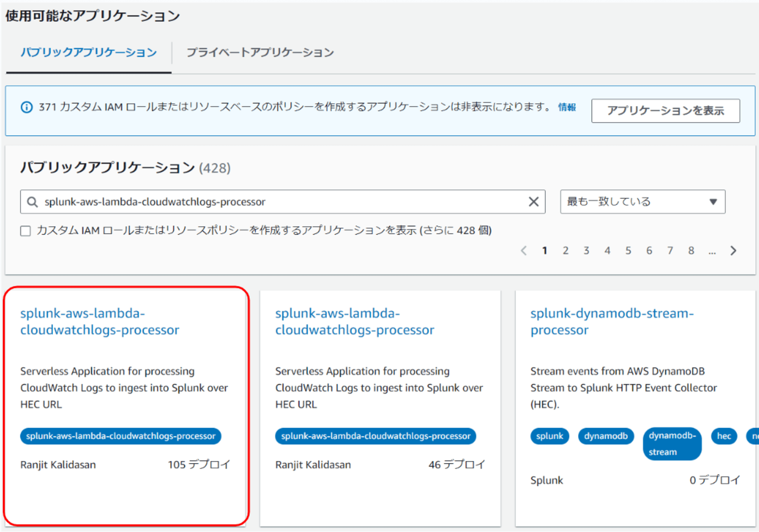Go to pagination page 3
The image size is (759, 532).
586,251
